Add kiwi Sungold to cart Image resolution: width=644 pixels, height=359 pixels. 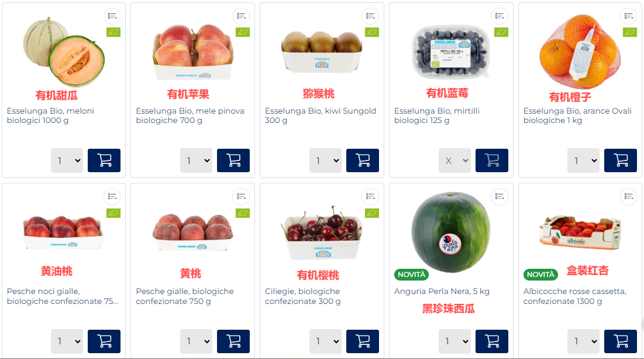point(362,160)
